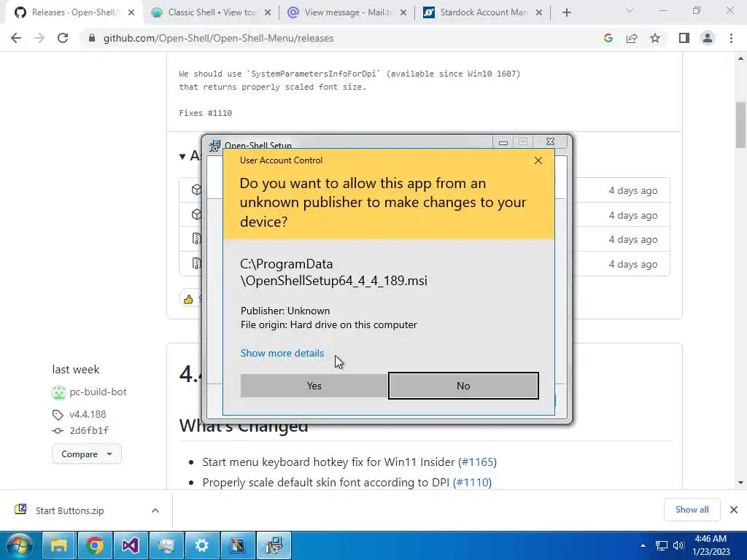Open Chrome profile avatar
This screenshot has width=747, height=560.
(x=708, y=38)
